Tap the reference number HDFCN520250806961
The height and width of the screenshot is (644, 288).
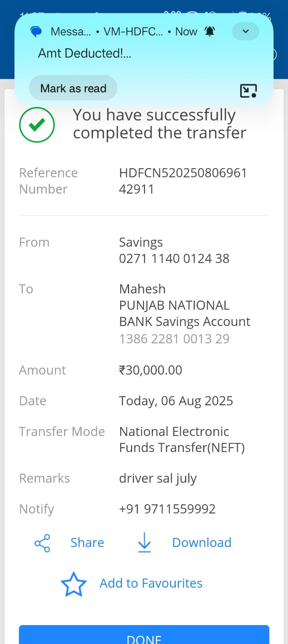click(183, 173)
